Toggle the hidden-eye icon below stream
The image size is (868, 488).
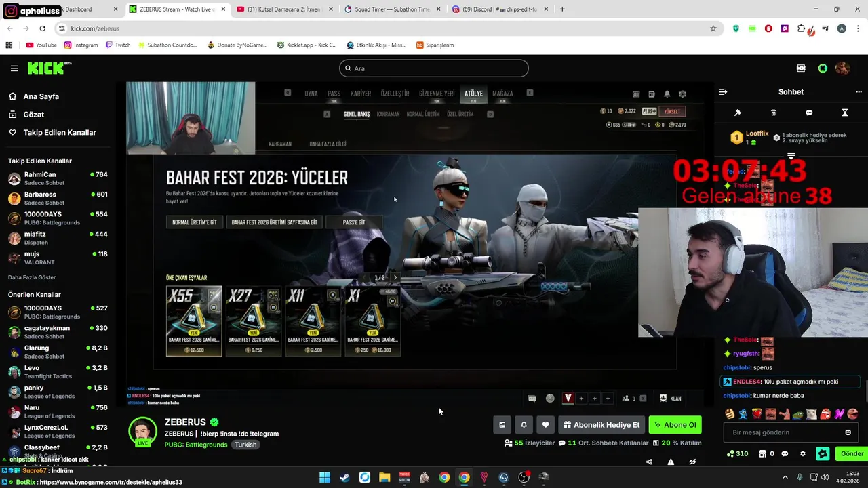pos(692,462)
